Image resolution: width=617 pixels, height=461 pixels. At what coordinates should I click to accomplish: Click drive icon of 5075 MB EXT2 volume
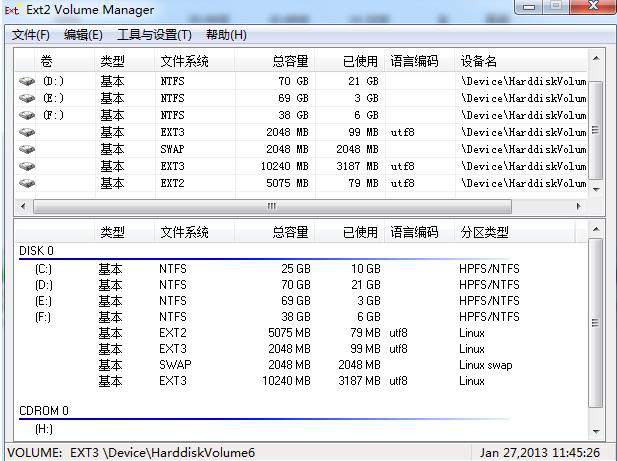pyautogui.click(x=27, y=183)
